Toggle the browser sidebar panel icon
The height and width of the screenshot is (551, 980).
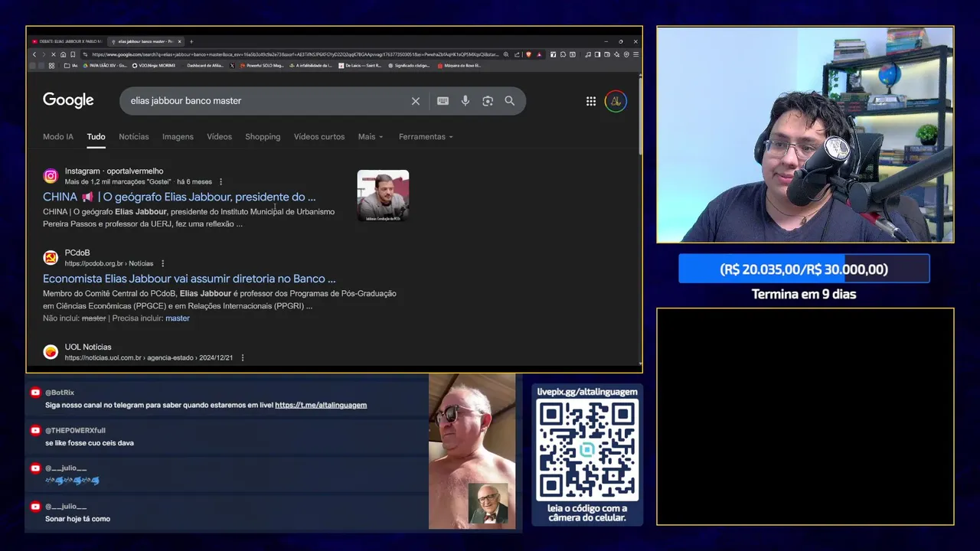(597, 54)
